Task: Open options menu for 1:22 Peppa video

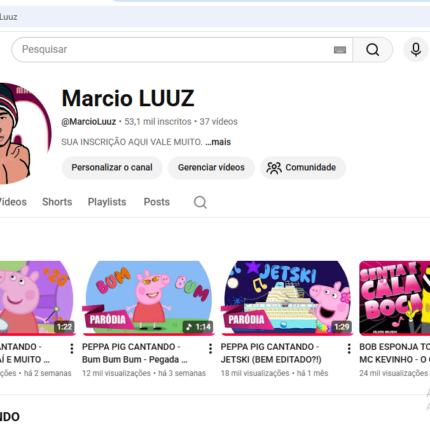Action: 72,348
